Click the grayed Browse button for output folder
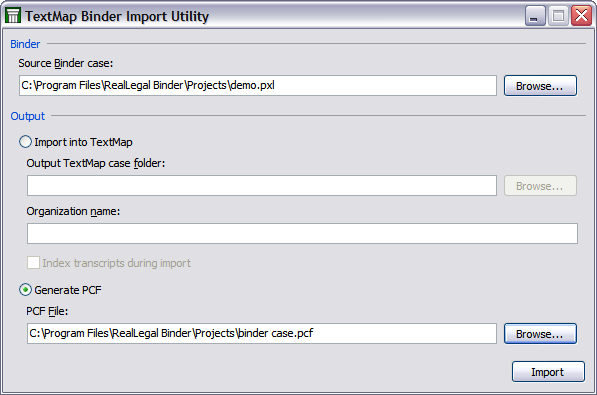 point(540,186)
